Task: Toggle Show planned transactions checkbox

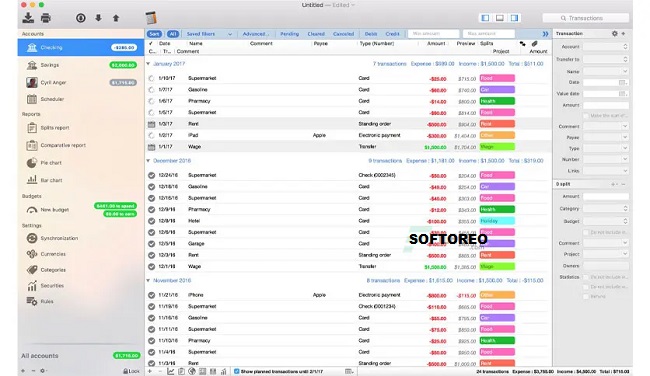Action: coord(236,371)
